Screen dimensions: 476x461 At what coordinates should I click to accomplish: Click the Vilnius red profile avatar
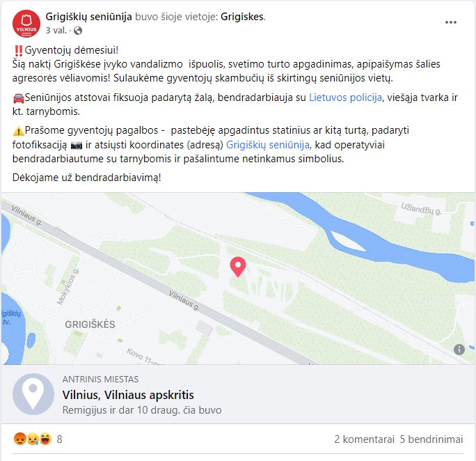point(26,24)
